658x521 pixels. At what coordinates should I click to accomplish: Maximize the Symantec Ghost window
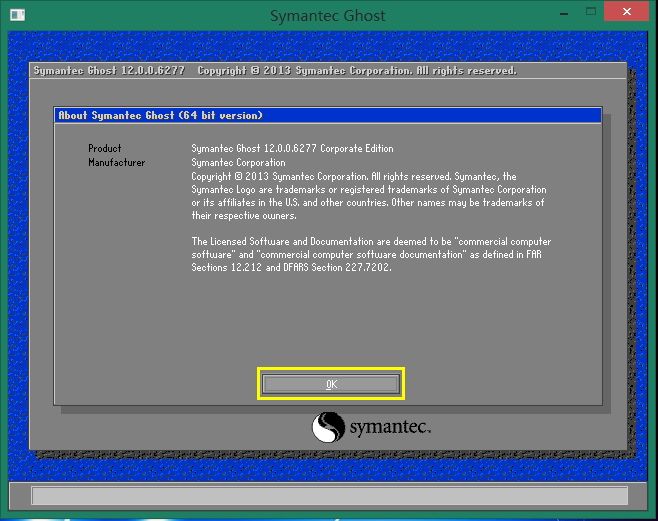click(x=590, y=12)
